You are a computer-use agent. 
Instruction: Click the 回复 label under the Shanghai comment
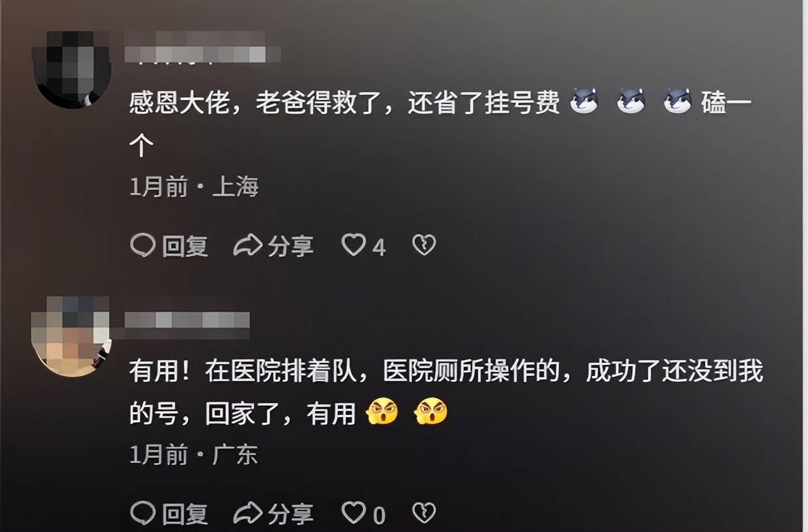click(185, 246)
